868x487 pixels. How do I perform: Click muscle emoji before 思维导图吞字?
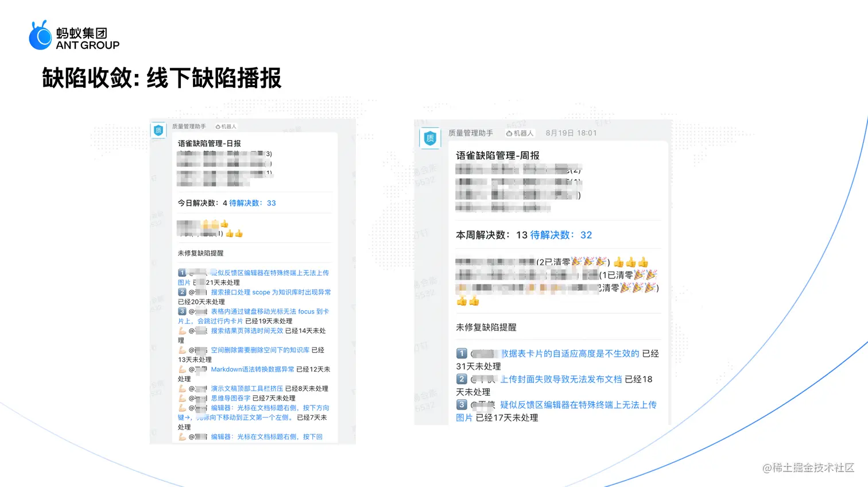[182, 398]
